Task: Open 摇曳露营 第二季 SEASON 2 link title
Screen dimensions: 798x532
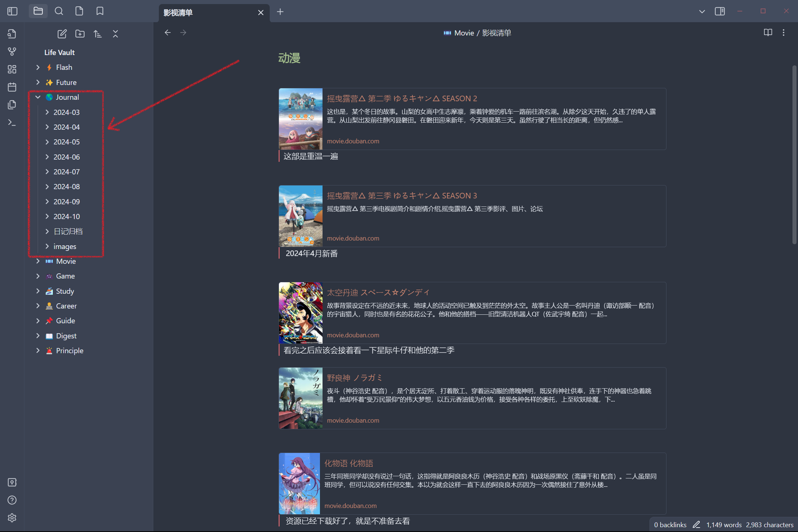Action: [402, 99]
